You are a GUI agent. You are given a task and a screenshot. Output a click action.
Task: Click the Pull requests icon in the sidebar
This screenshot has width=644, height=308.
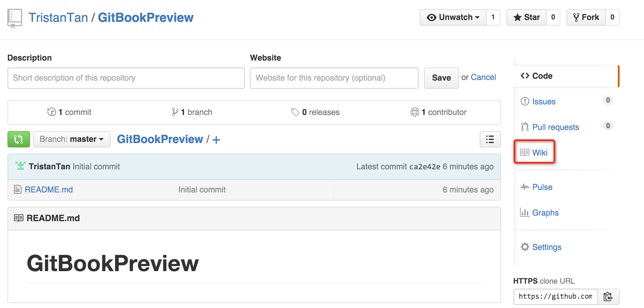[525, 127]
